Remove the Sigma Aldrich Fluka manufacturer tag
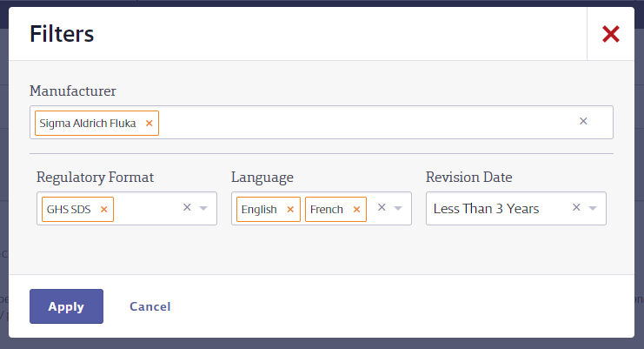Screen dimensions: 644x349 [x=149, y=123]
